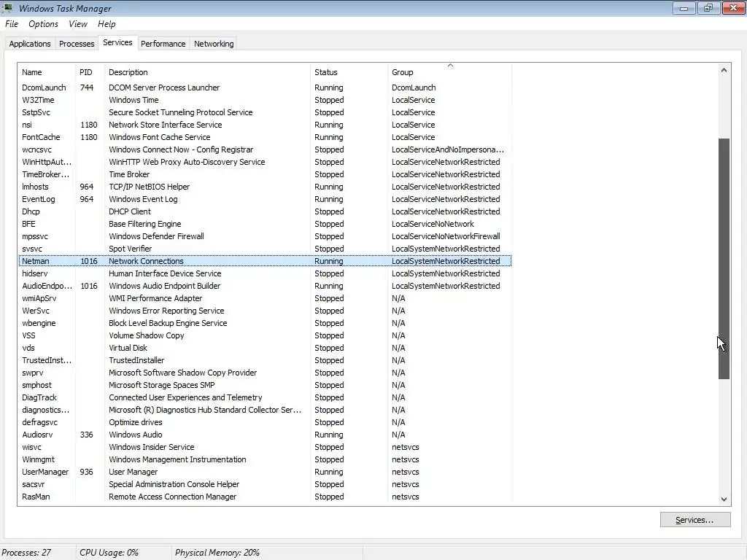Select the RasMan service row
This screenshot has height=560, width=747.
click(x=265, y=496)
